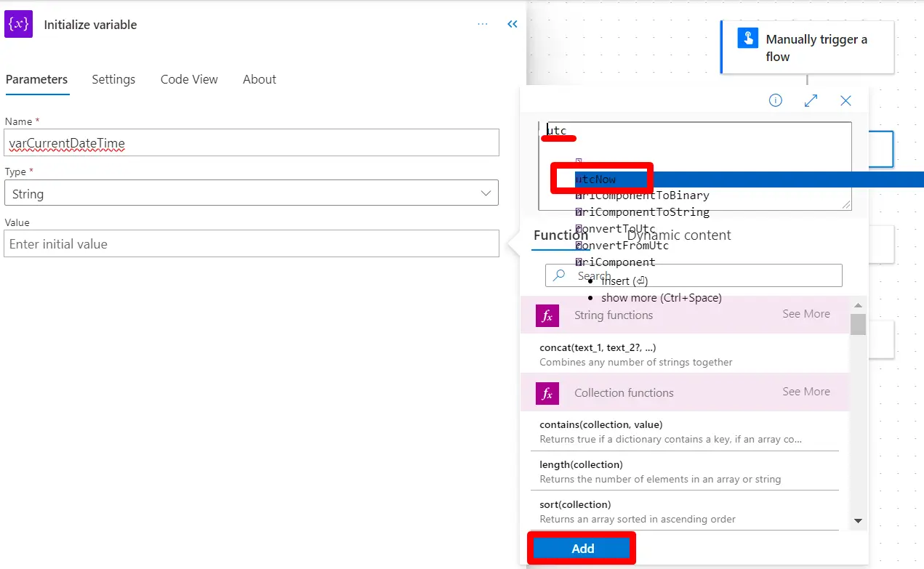Open the About tab

tap(260, 80)
